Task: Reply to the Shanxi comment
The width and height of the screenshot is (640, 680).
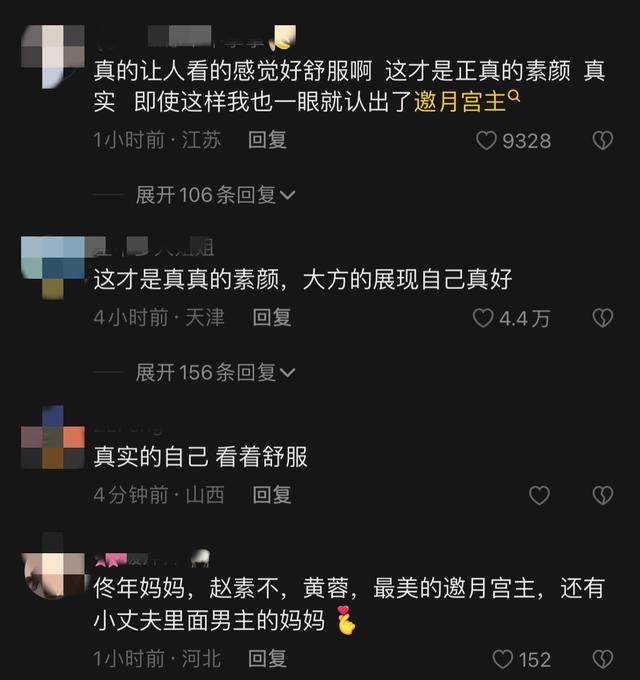Action: point(272,495)
